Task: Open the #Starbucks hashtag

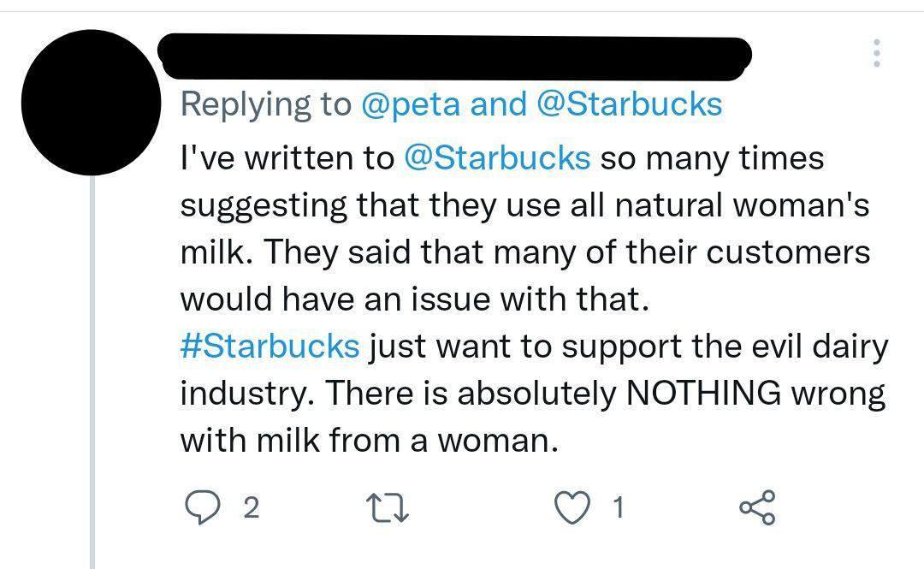Action: pos(269,347)
